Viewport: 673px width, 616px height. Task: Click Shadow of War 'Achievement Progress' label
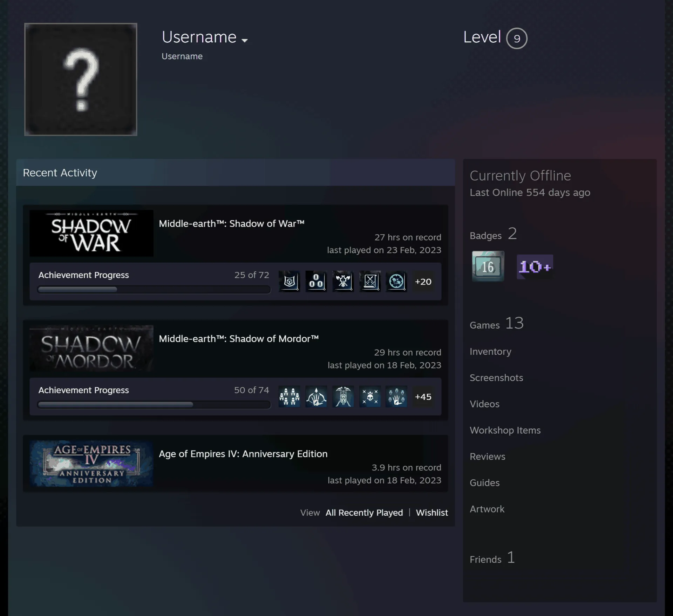click(x=83, y=275)
